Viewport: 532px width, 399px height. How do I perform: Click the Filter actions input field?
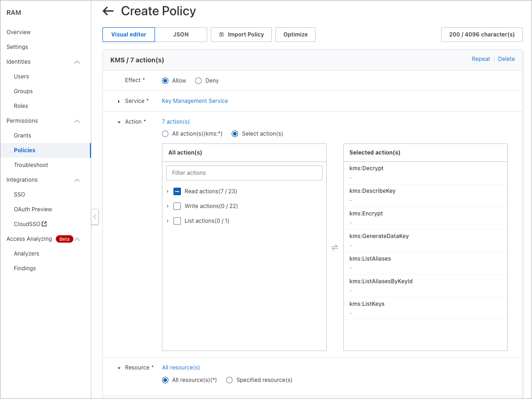tap(244, 173)
